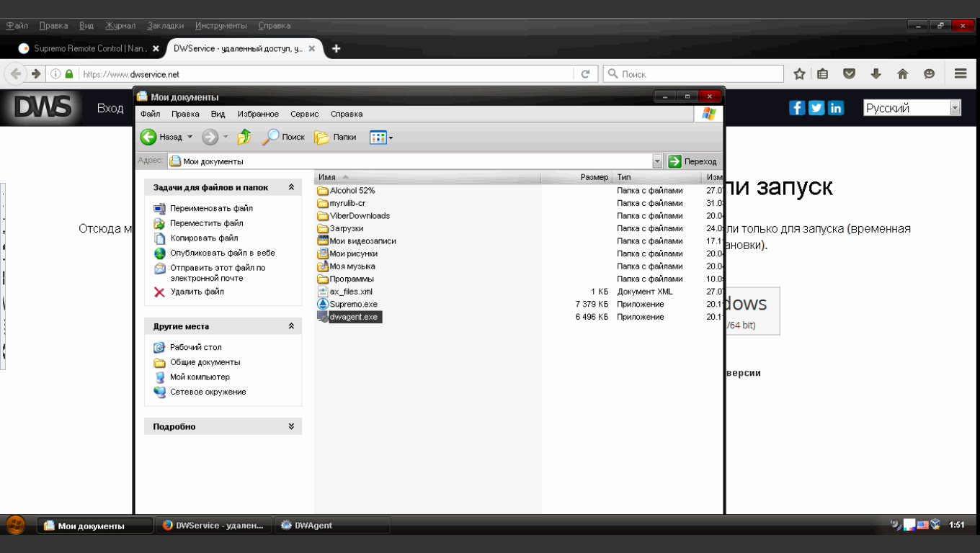This screenshot has width=980, height=553.
Task: Select the myrulib-cr folder
Action: pyautogui.click(x=342, y=203)
